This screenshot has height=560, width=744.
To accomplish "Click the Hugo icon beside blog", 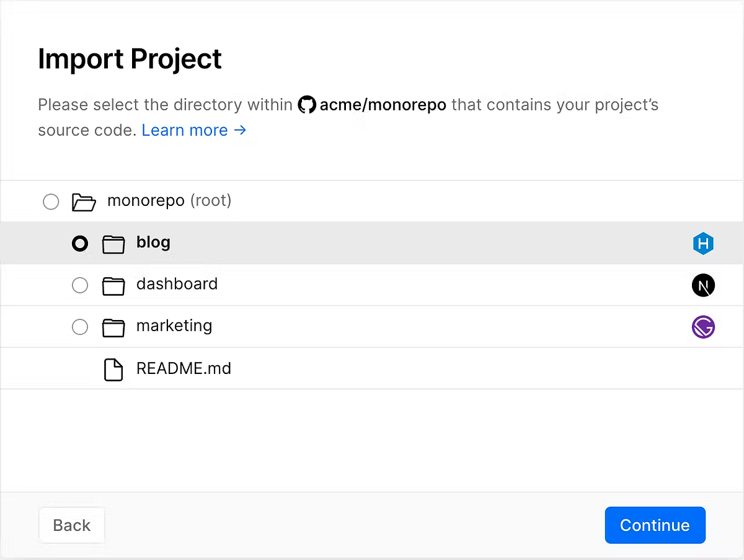I will 703,243.
